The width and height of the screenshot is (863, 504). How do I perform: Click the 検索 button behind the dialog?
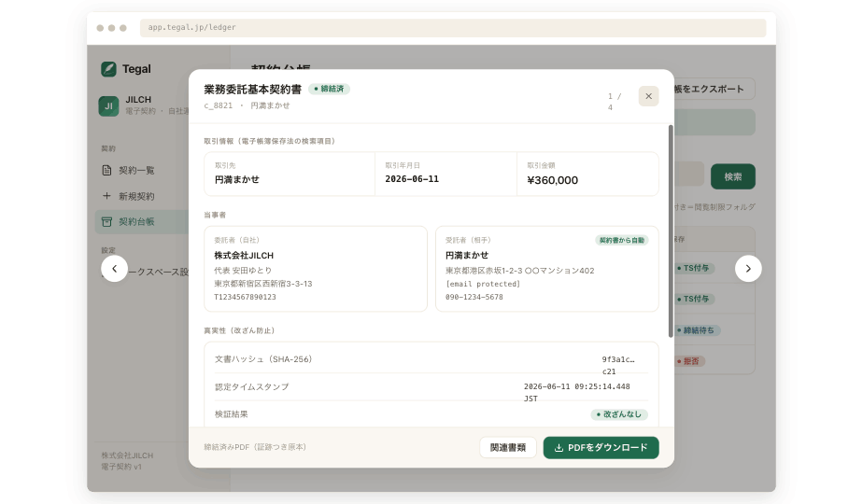(732, 176)
